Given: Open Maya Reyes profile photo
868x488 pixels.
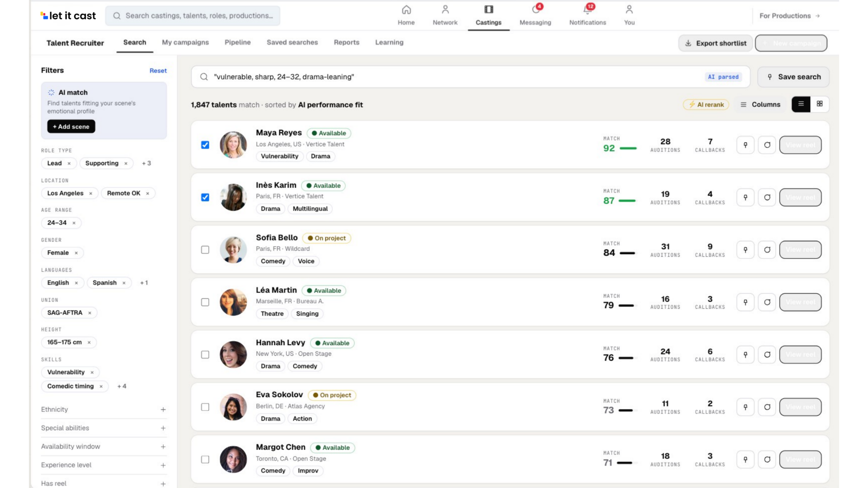Looking at the screenshot, I should click(x=233, y=145).
